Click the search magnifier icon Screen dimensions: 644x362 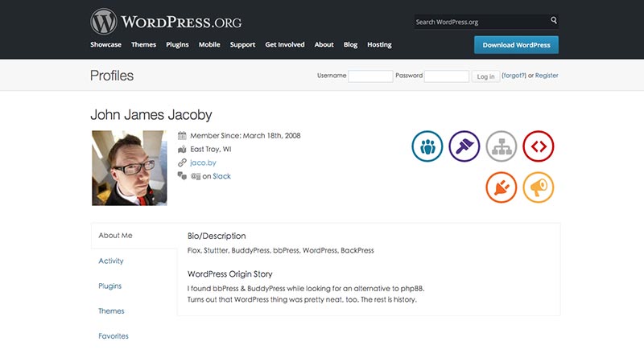[x=554, y=20]
